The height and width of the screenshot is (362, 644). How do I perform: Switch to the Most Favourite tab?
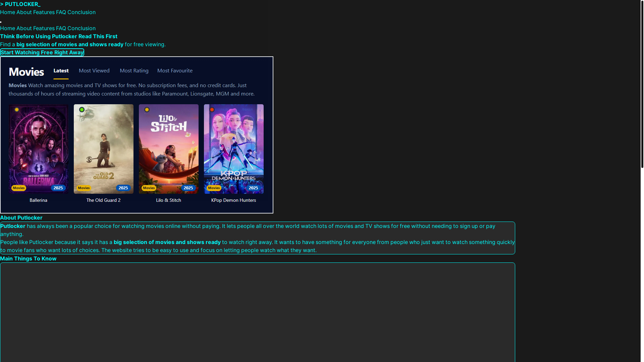(175, 71)
